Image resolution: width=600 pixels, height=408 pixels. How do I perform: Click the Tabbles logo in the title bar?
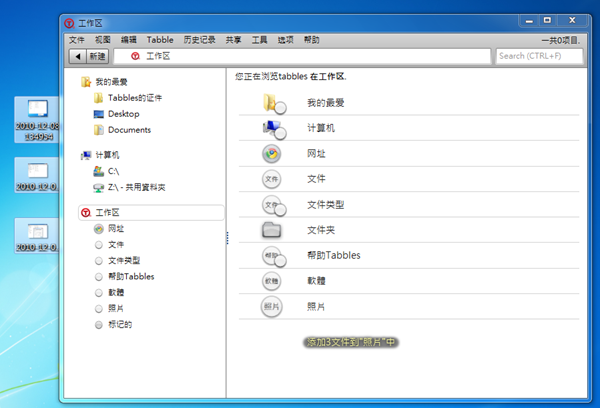[69, 24]
